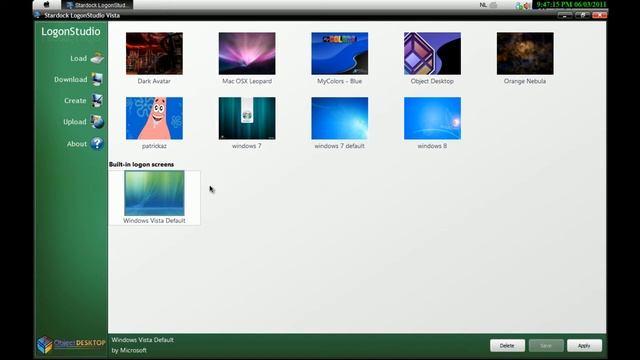Click the 'patrickaz' caption text
640x360 pixels.
click(154, 146)
